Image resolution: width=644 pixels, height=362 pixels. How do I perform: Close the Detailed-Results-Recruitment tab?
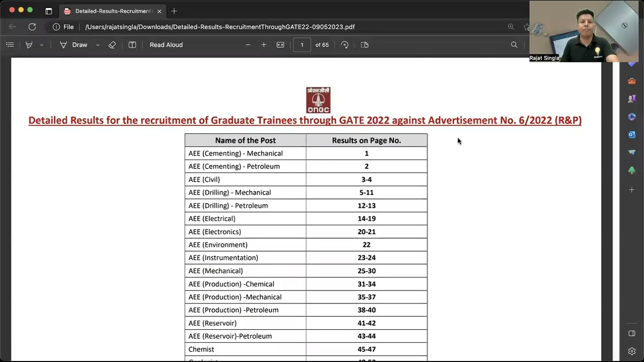(x=159, y=11)
